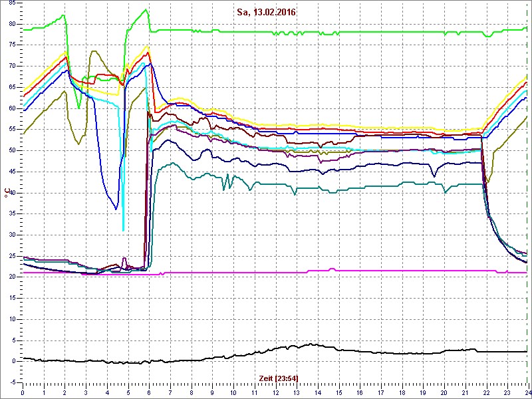Click the "30" value on the temperature axis
This screenshot has width=532, height=399.
pos(12,235)
